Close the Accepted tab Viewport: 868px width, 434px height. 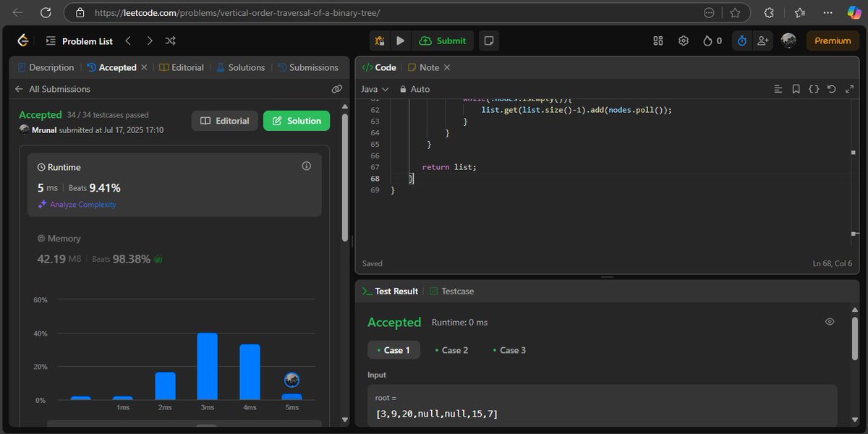click(144, 67)
